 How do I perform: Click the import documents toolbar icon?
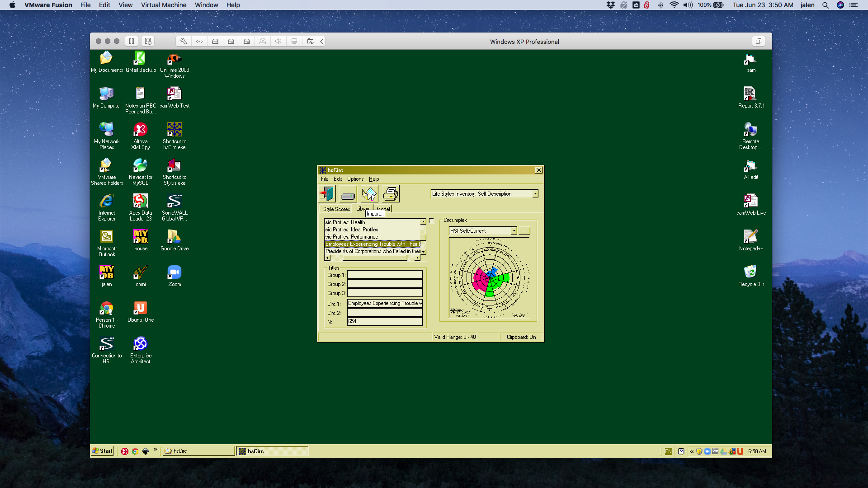click(x=369, y=194)
